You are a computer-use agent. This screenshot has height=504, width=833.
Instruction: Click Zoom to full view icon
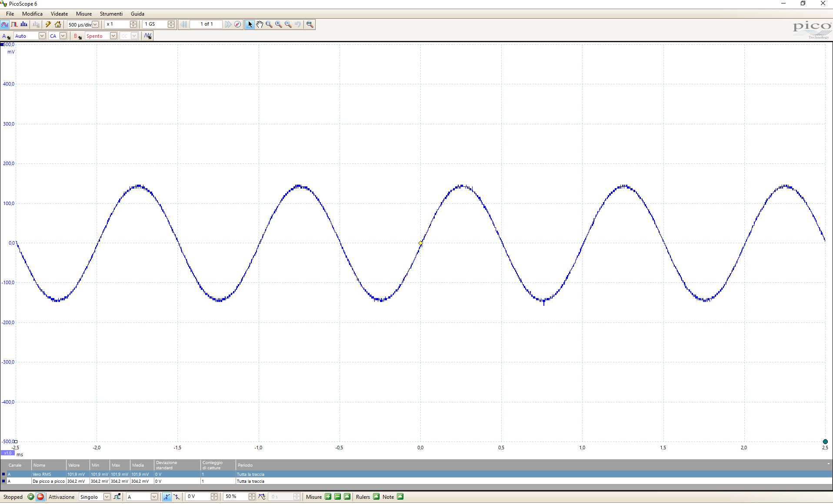(310, 24)
